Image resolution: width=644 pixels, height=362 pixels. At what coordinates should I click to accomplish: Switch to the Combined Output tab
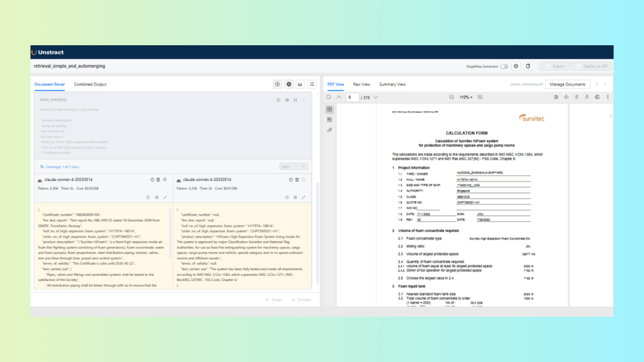pos(90,84)
